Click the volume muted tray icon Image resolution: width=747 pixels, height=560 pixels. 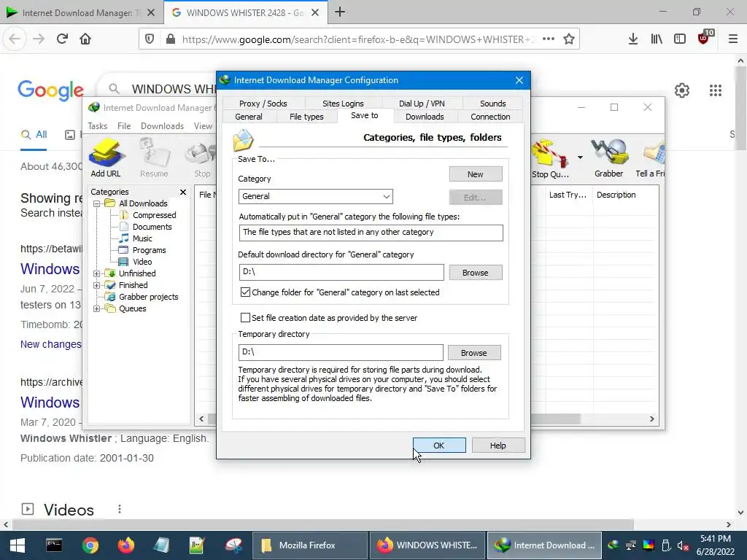683,545
